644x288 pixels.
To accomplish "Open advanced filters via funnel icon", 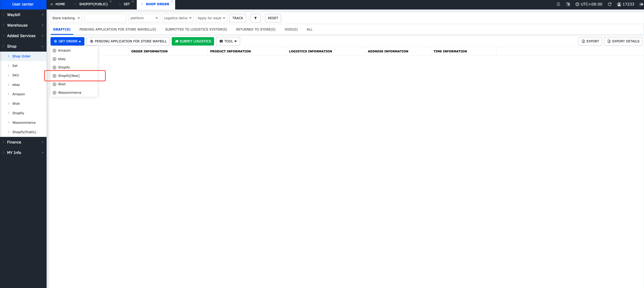I will point(255,18).
